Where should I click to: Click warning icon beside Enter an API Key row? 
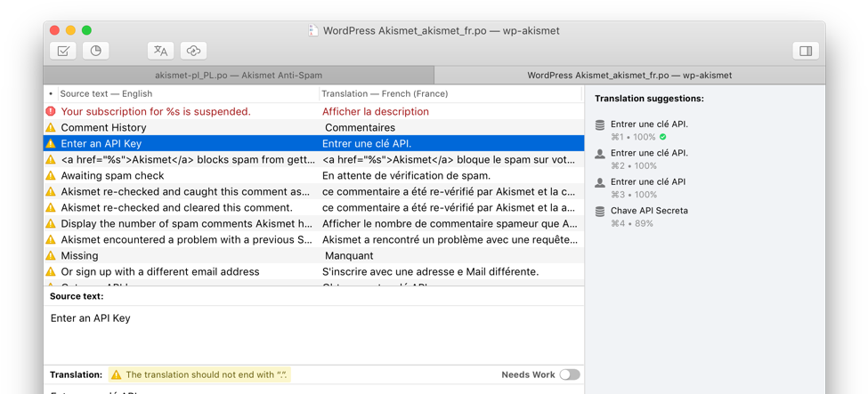click(x=51, y=143)
